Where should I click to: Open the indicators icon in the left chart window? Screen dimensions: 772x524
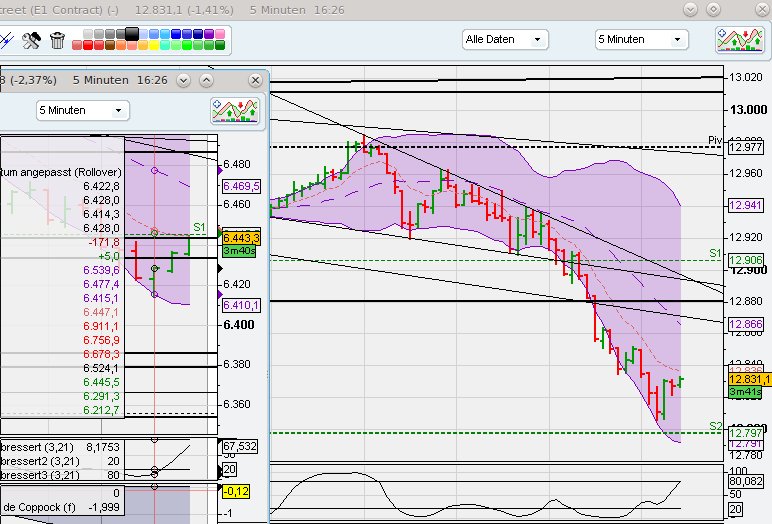[235, 110]
